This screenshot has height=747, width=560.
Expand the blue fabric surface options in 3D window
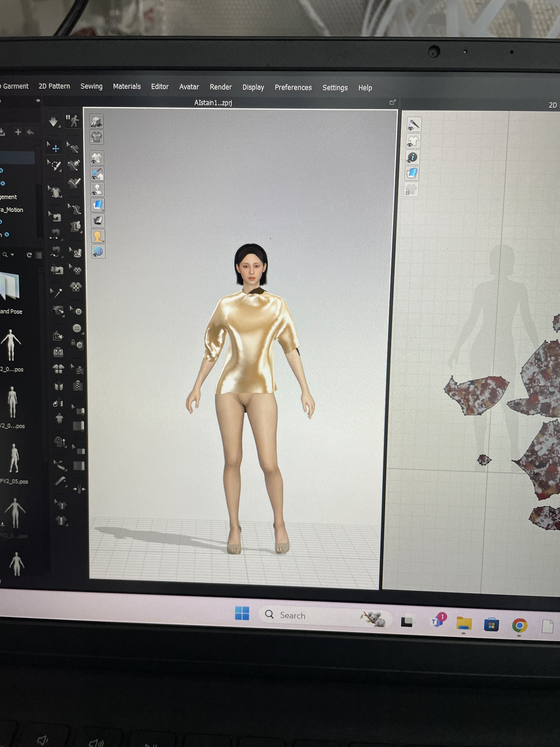click(x=98, y=205)
